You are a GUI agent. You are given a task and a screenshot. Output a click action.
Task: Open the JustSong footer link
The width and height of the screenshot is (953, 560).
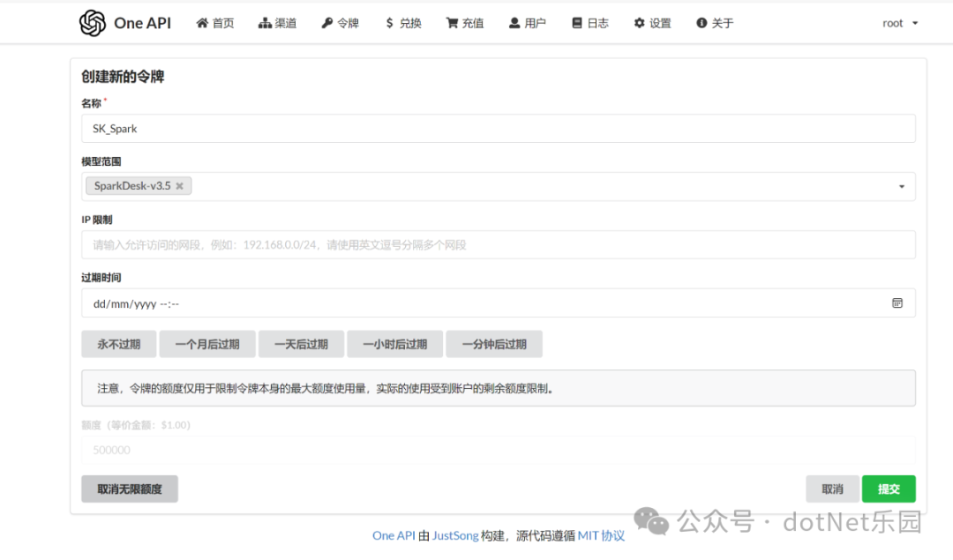click(x=455, y=535)
